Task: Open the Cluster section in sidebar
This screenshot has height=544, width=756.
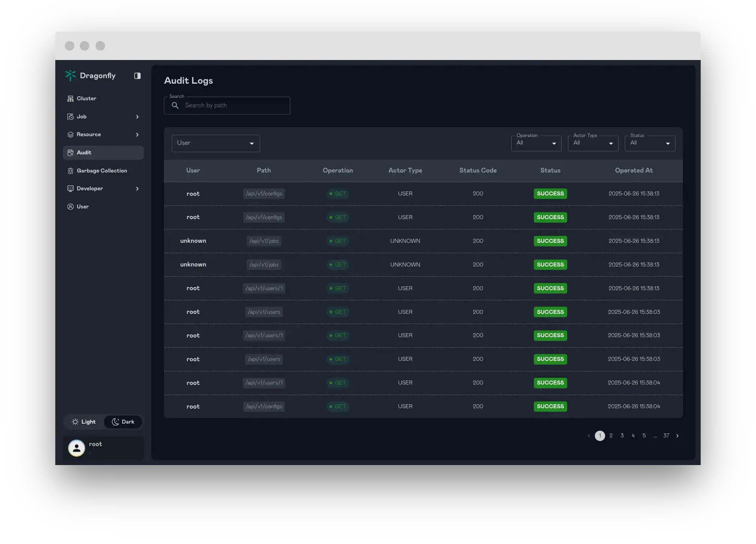Action: point(70,98)
